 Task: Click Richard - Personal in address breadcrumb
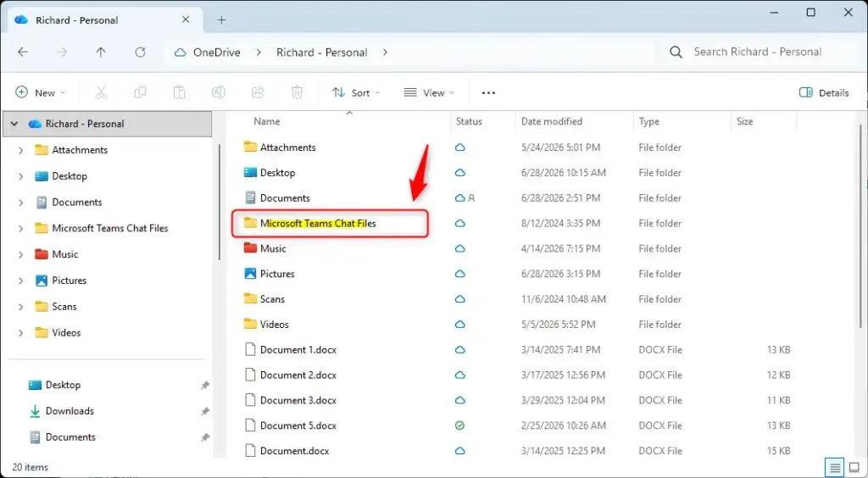pos(321,53)
